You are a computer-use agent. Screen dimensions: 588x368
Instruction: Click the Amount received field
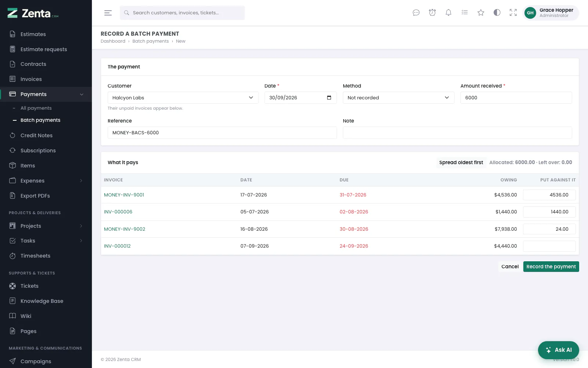[516, 98]
